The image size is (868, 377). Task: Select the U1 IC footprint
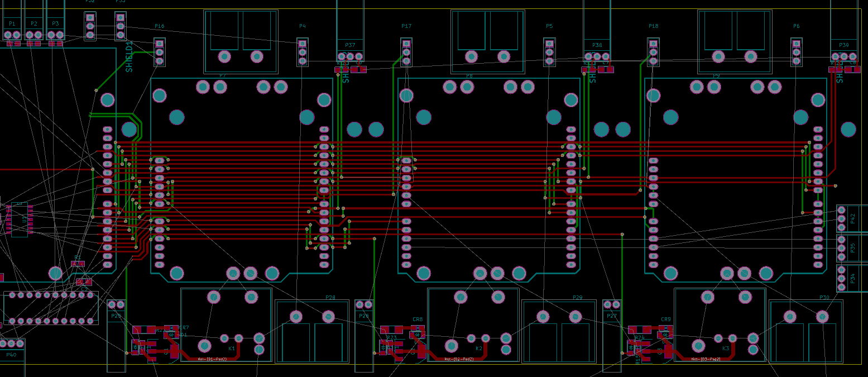click(x=20, y=219)
